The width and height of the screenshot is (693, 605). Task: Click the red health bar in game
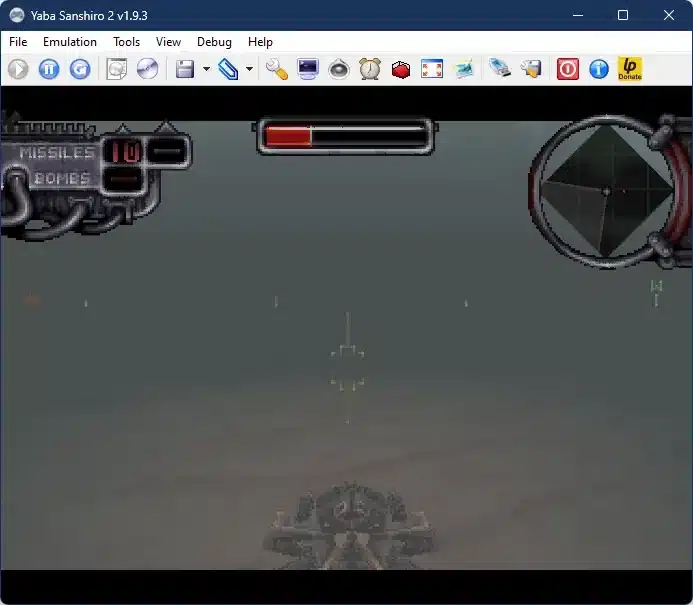pos(289,137)
